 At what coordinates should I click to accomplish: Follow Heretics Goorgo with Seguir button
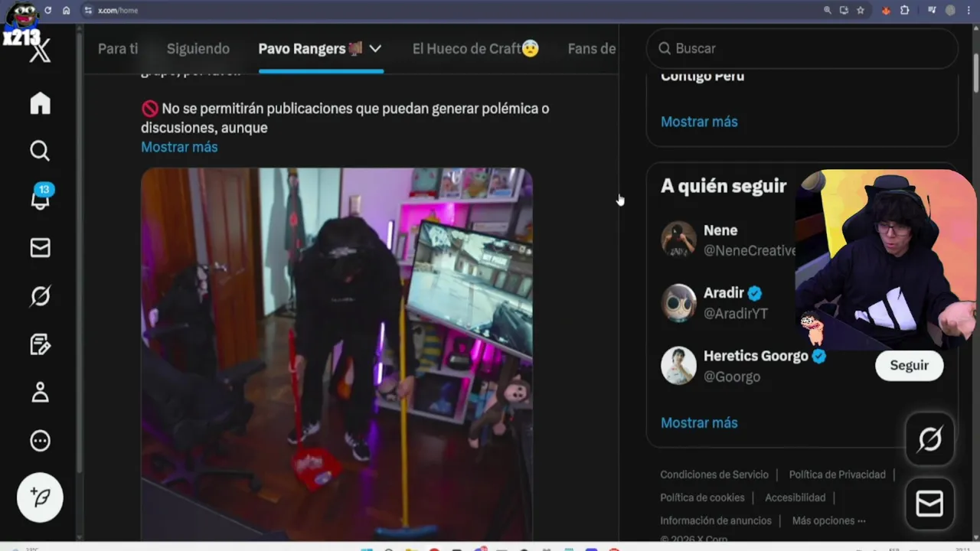click(909, 365)
